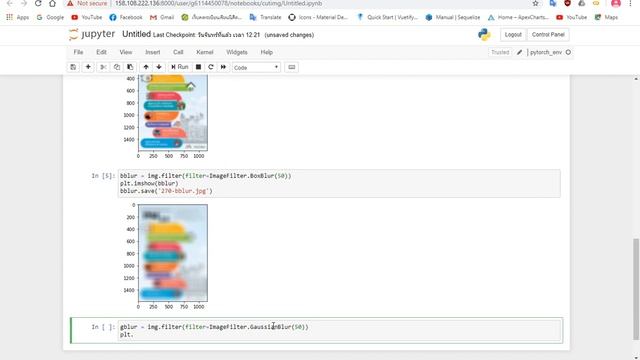Open the Gmail bookmark

click(x=162, y=17)
